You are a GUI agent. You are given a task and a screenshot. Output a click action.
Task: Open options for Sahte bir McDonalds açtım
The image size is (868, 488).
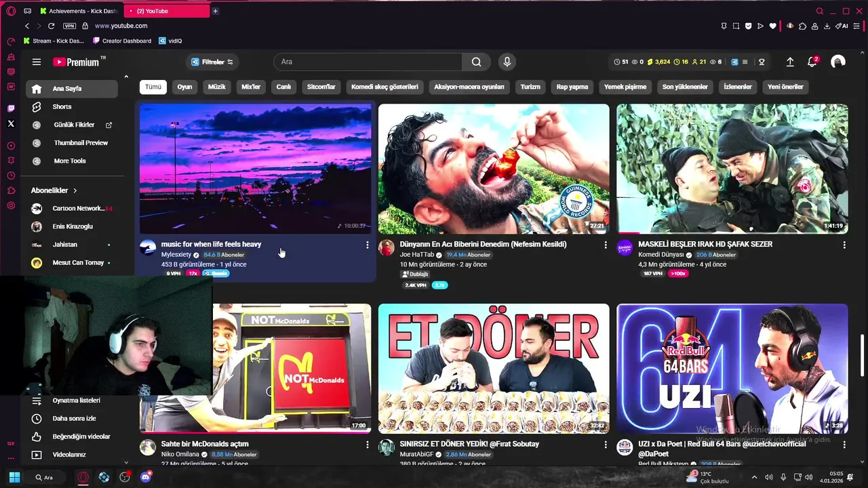pyautogui.click(x=367, y=445)
